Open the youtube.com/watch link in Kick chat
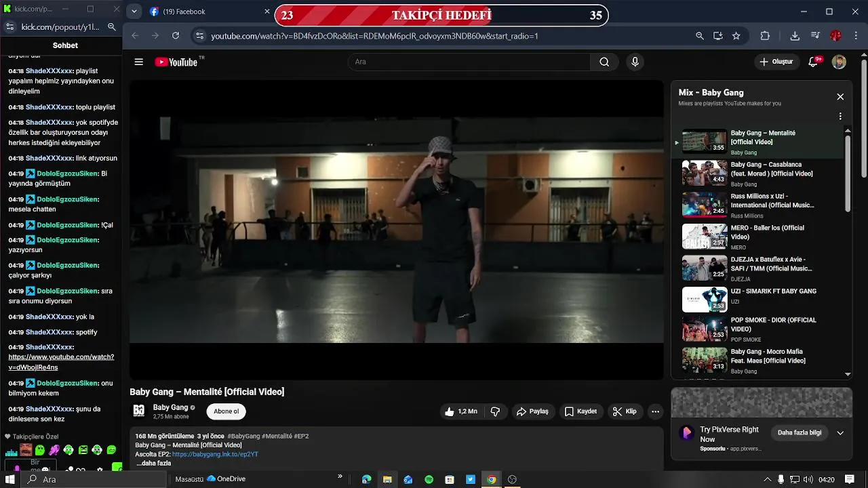Image resolution: width=868 pixels, height=488 pixels. tap(61, 362)
